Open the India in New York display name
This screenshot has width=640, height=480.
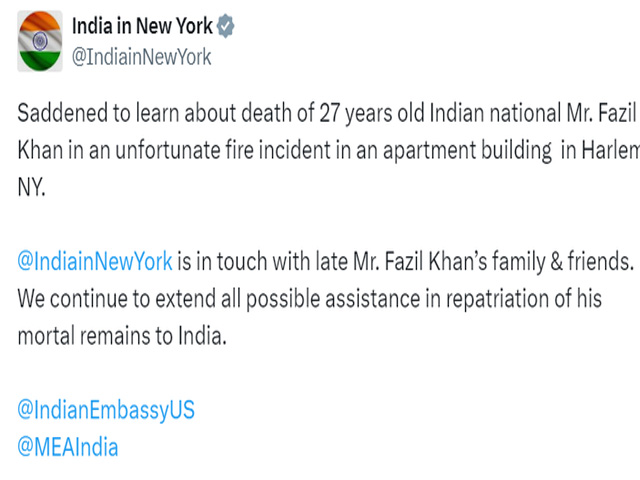[142, 26]
